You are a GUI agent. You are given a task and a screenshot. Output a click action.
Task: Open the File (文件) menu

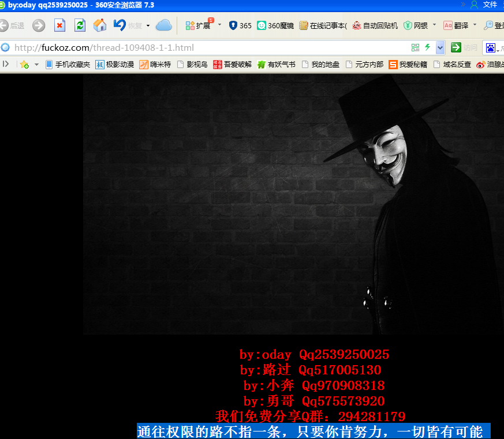click(490, 5)
